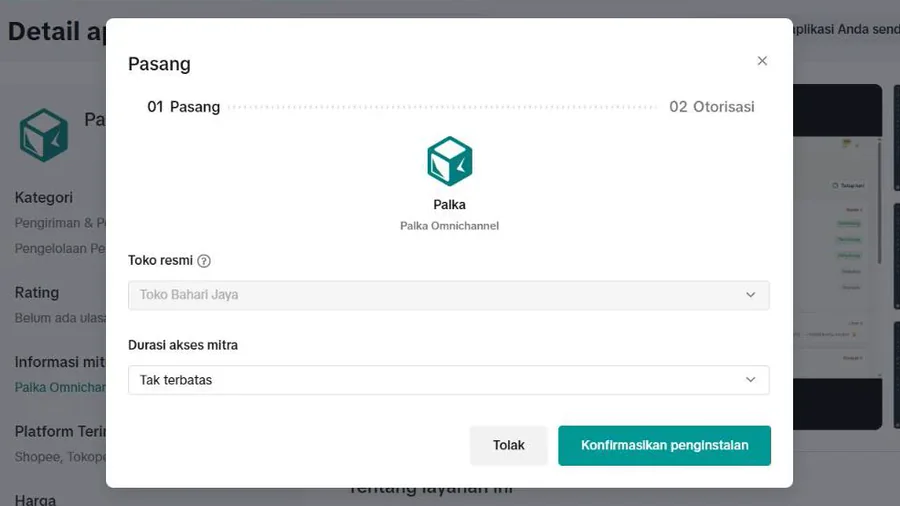Image resolution: width=900 pixels, height=506 pixels.
Task: Click the Palka cube logo in the dialog
Action: tap(449, 161)
